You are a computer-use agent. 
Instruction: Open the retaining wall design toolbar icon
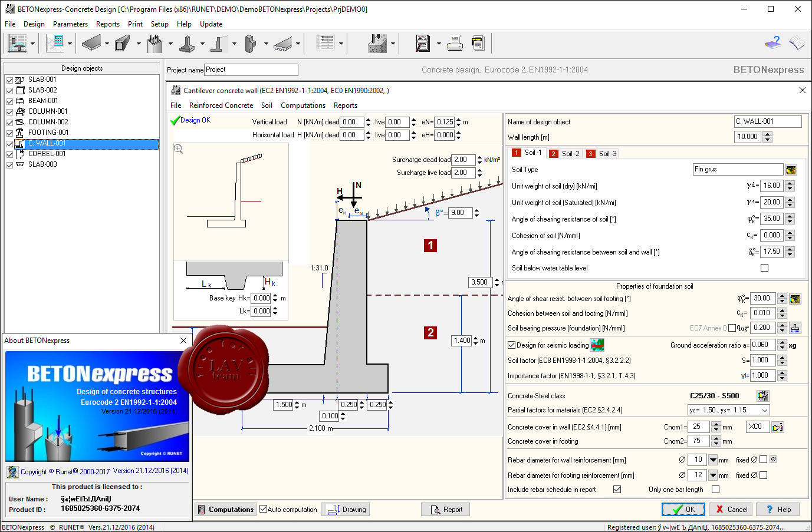[219, 43]
